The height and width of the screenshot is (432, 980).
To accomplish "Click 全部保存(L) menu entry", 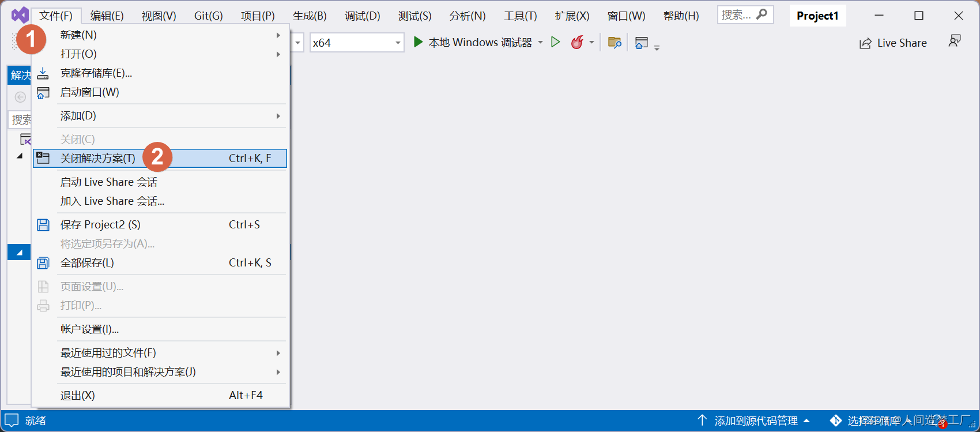I will (160, 263).
